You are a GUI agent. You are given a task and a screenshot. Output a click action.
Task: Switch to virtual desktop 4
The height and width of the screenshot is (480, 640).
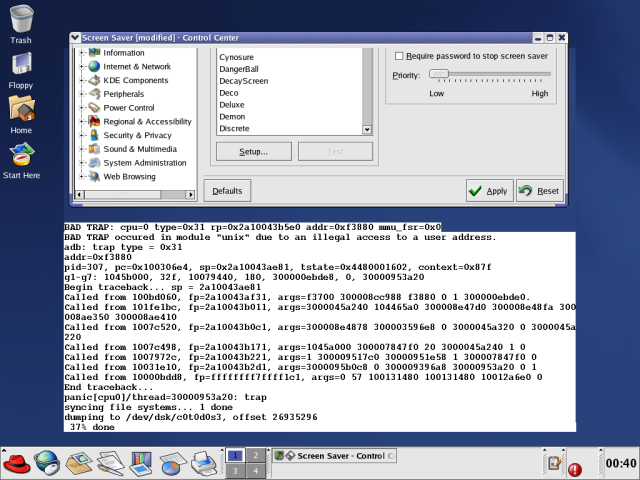pyautogui.click(x=256, y=471)
